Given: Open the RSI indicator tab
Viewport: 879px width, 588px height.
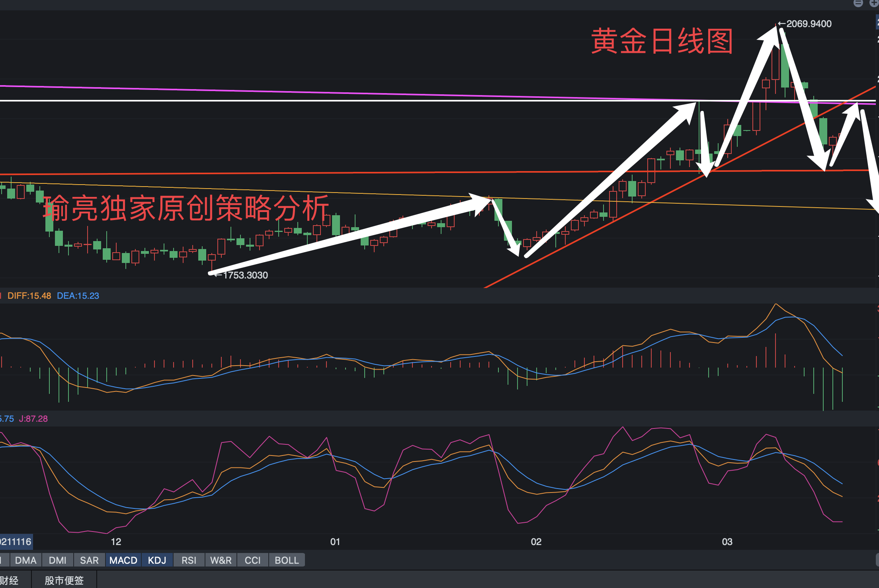Looking at the screenshot, I should click(x=189, y=560).
